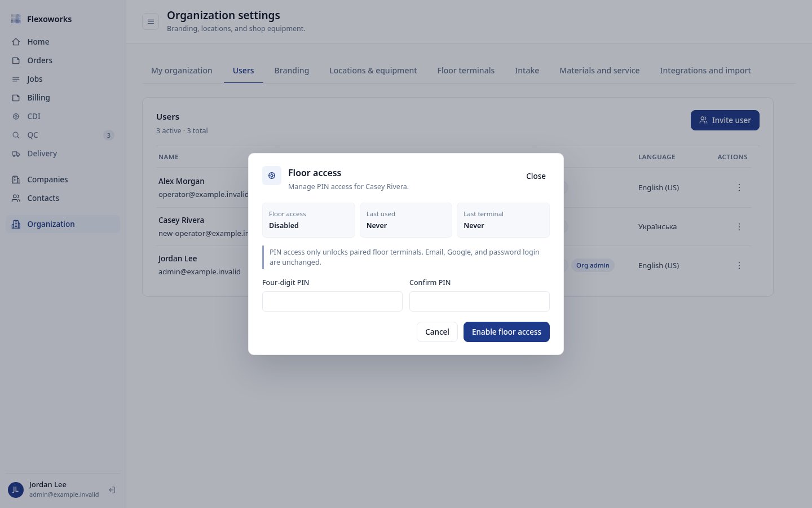Click Jordan Lee profile at sidebar bottom
The height and width of the screenshot is (508, 812).
[x=64, y=489]
